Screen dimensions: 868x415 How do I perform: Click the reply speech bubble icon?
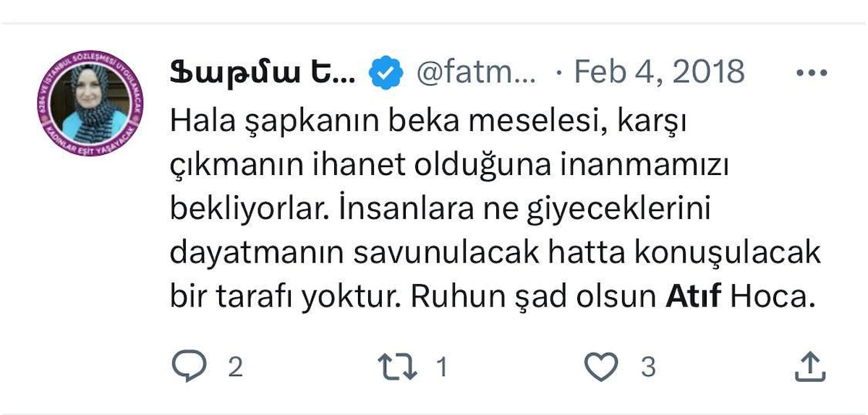coord(190,367)
